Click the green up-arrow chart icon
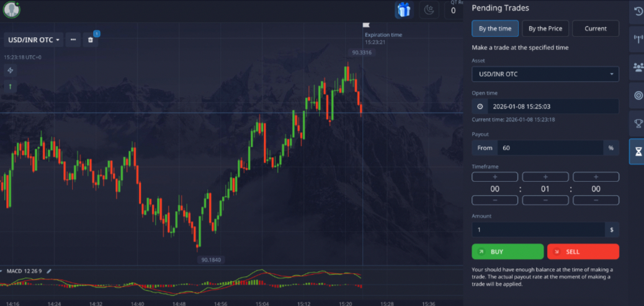This screenshot has width=644, height=306. coord(11,87)
